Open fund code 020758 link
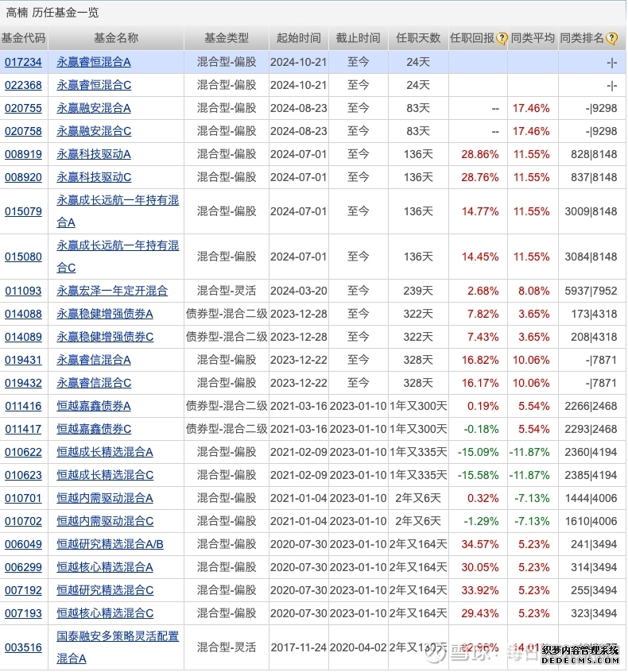The height and width of the screenshot is (672, 628). 23,132
